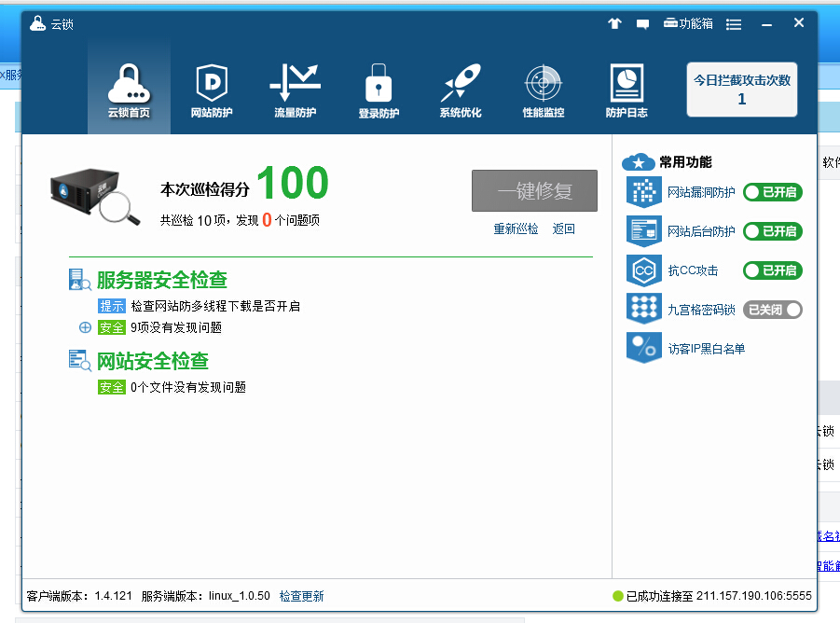This screenshot has height=623, width=840.
Task: Click the 网站安全检查 heading
Action: pyautogui.click(x=153, y=361)
